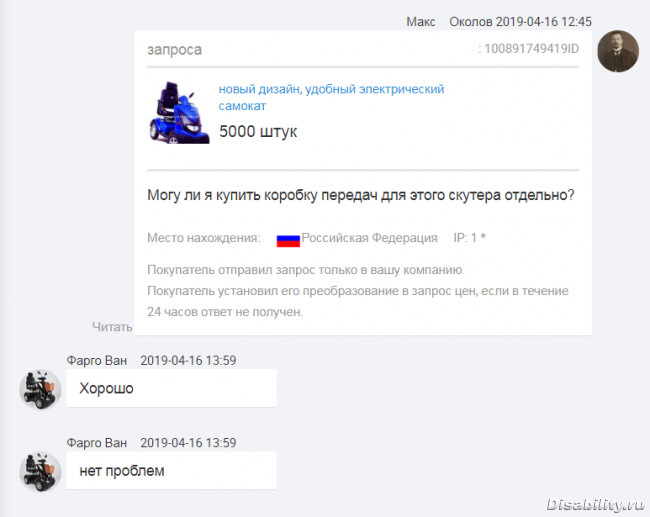650x517 pixels.
Task: Click the 'Читать' read status label
Action: coord(112,327)
